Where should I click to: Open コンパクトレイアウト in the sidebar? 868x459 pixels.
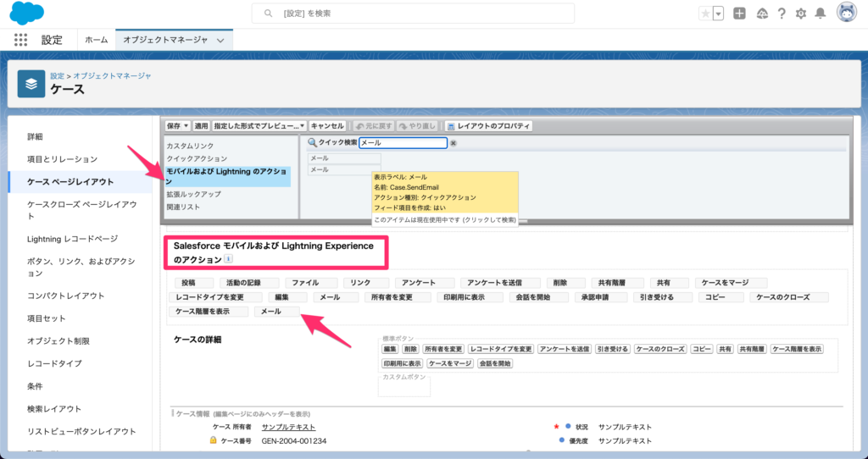click(x=66, y=296)
